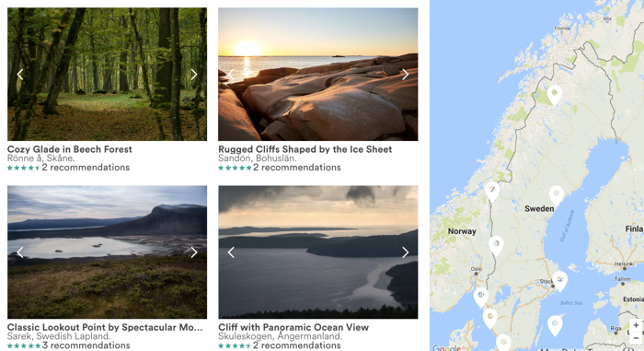Viewport: 644px width, 351px height.
Task: Open Cliff with Panoramic Ocean View title
Action: tap(293, 328)
